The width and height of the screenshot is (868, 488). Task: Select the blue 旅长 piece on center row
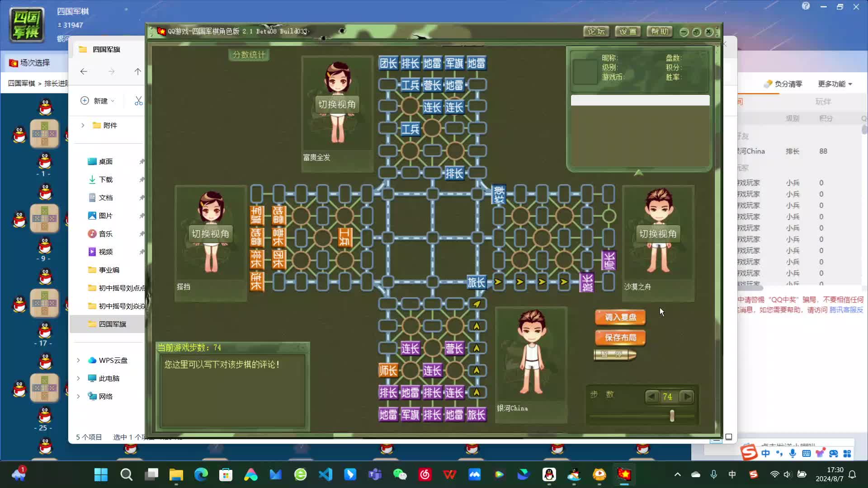click(476, 282)
